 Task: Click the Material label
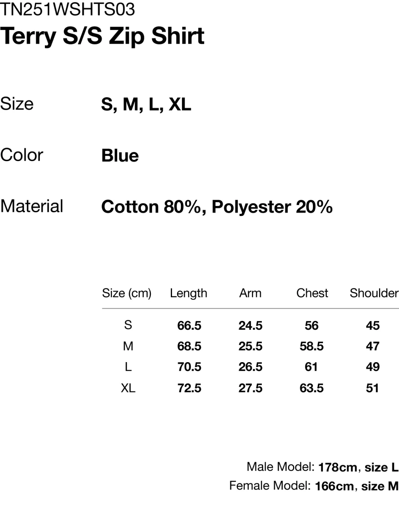pos(32,206)
